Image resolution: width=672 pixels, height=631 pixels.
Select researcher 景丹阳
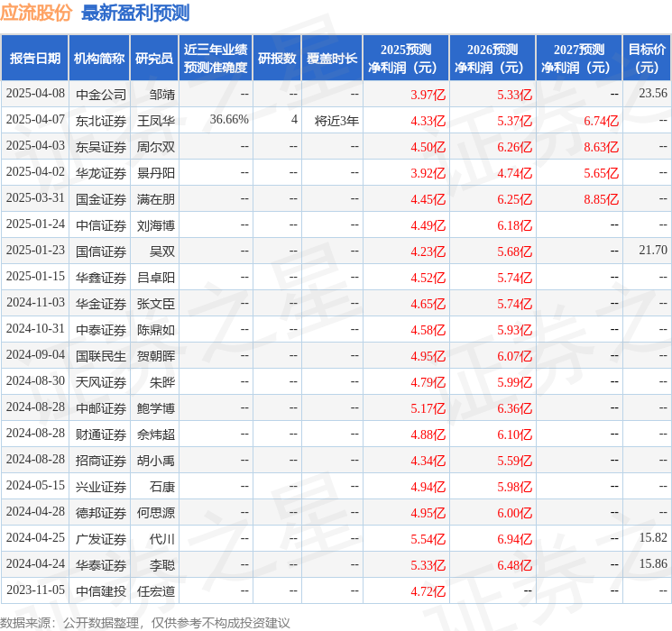click(x=155, y=173)
